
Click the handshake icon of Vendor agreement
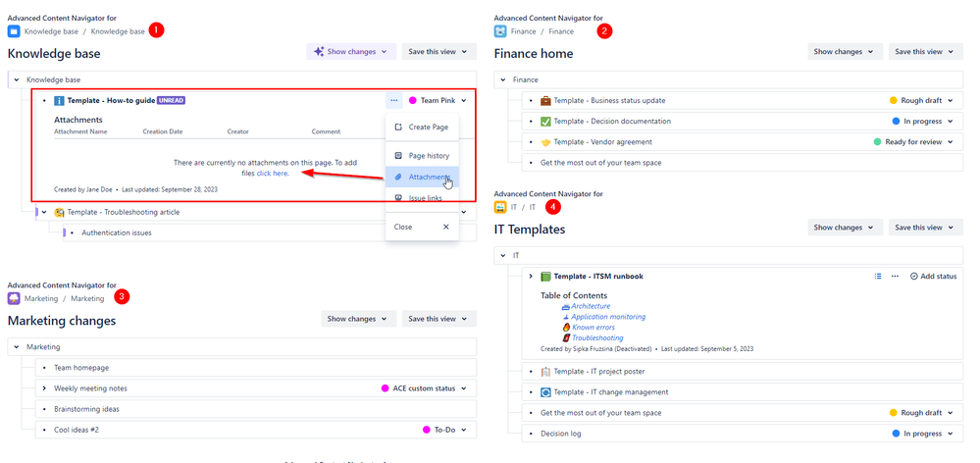click(x=545, y=142)
